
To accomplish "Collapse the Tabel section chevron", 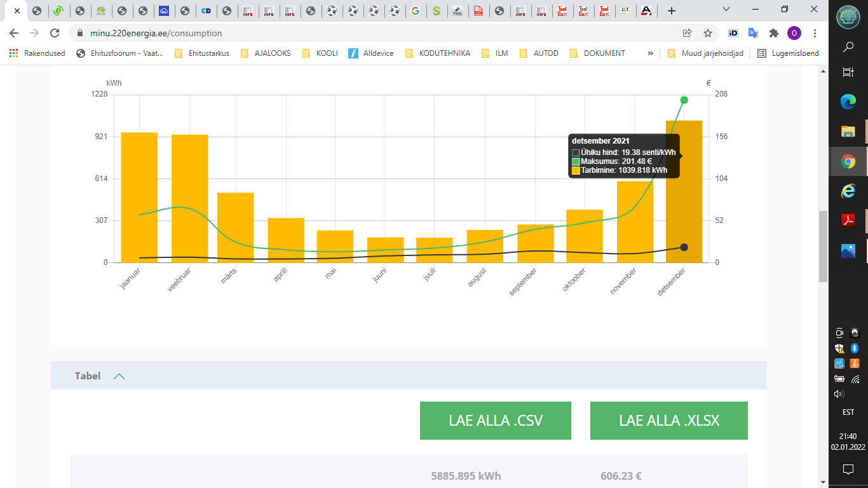I will (119, 376).
